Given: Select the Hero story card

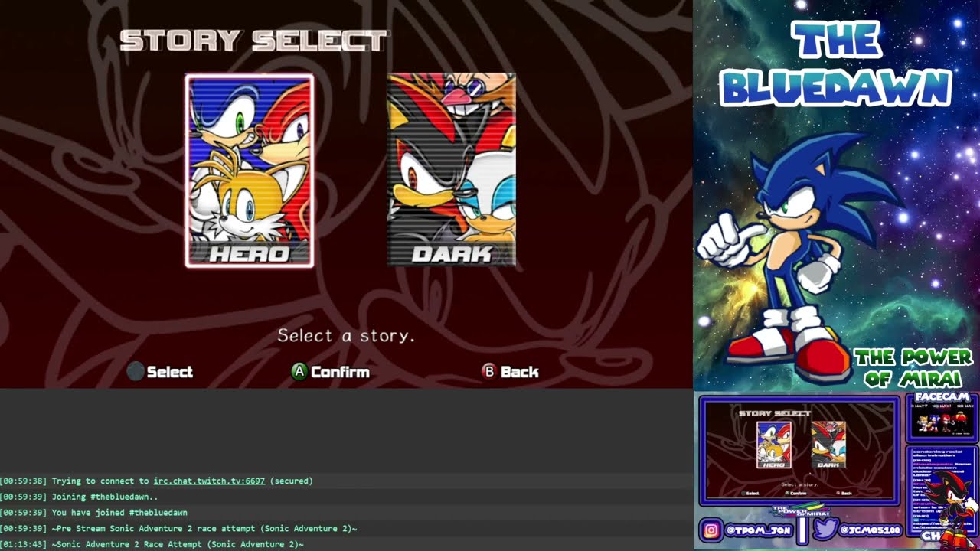Looking at the screenshot, I should click(x=250, y=171).
